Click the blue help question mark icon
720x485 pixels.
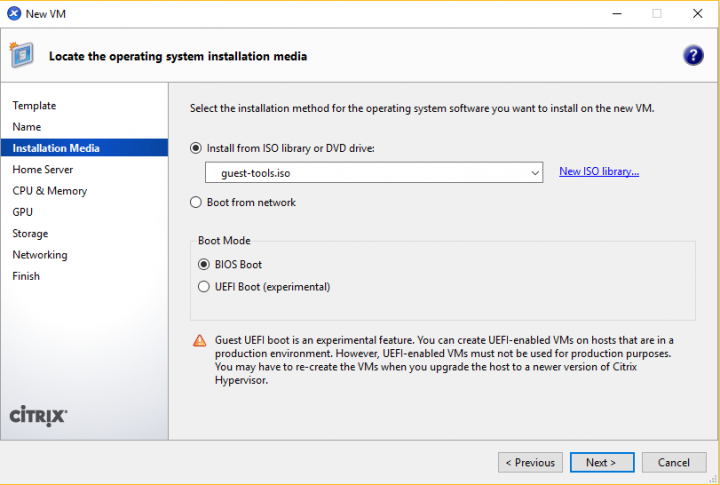(693, 55)
